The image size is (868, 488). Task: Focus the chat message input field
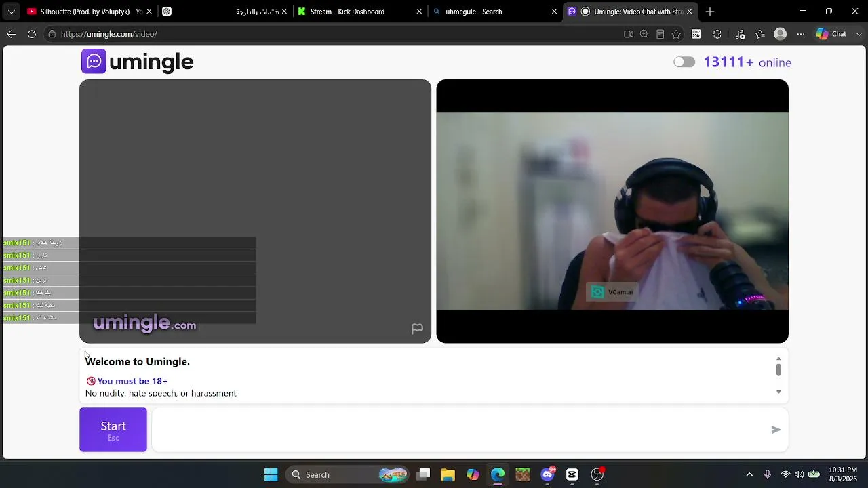click(x=461, y=430)
